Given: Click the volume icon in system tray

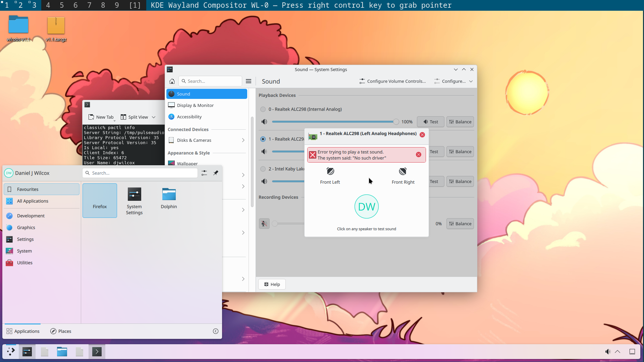Looking at the screenshot, I should 607,352.
